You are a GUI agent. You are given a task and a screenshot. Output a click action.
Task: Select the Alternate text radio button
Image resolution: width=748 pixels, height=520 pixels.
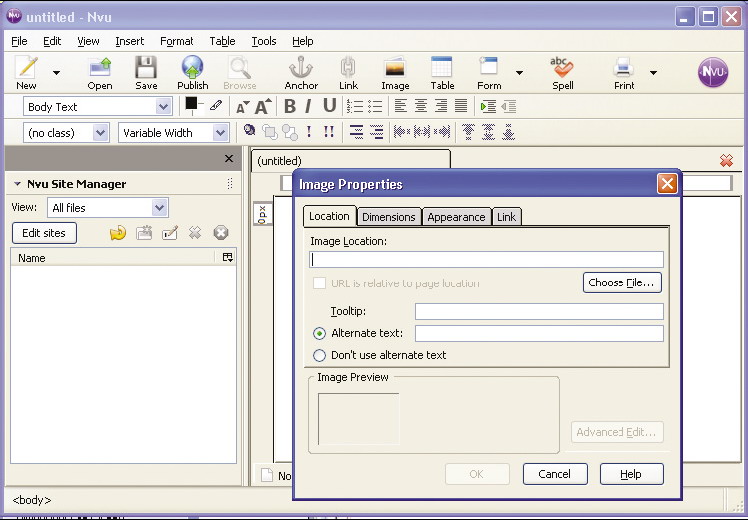[x=319, y=333]
